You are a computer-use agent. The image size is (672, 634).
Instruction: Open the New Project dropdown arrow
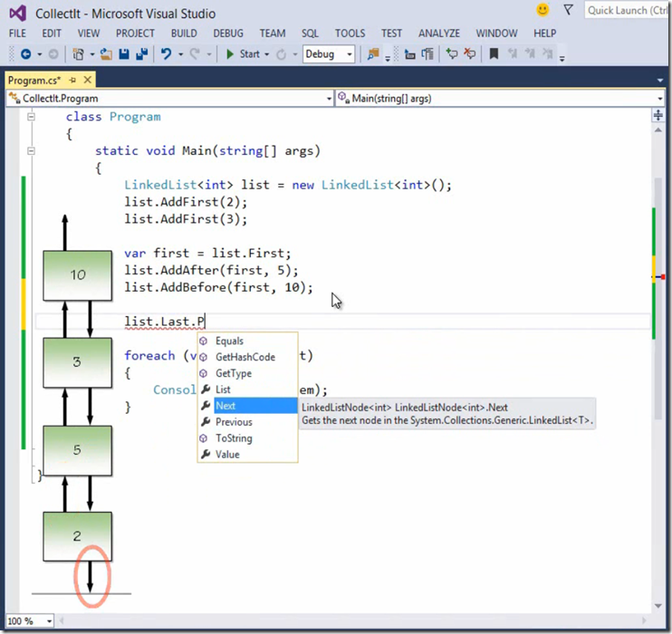point(91,54)
